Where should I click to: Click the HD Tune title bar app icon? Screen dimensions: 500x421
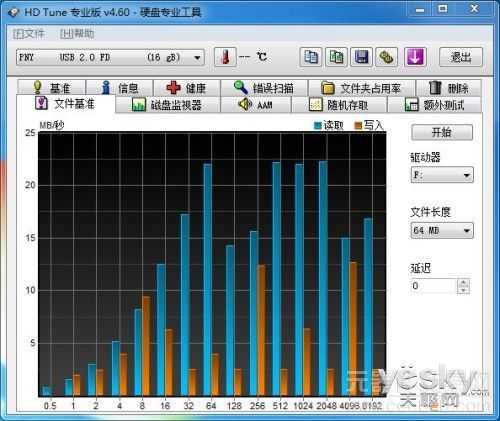(x=14, y=13)
